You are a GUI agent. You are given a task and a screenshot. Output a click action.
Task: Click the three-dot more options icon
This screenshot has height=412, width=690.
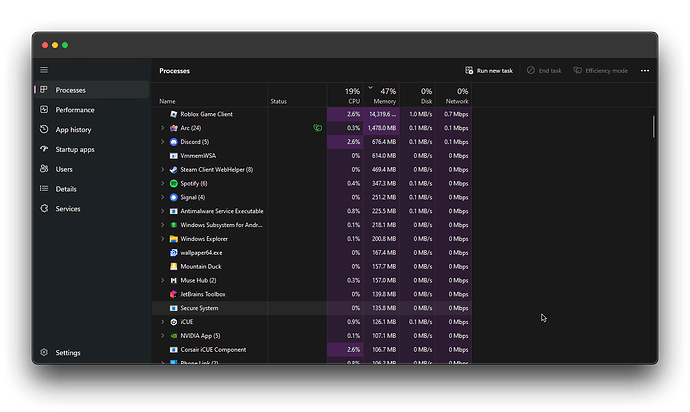pyautogui.click(x=645, y=71)
